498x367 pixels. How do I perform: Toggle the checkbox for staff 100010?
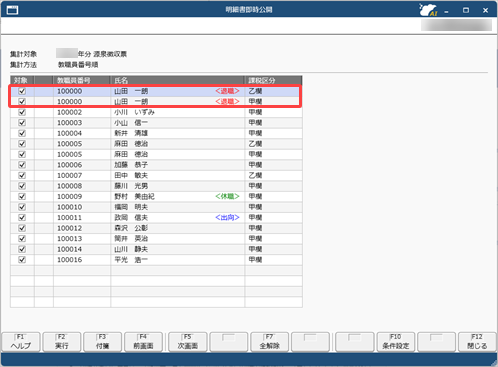(x=22, y=207)
